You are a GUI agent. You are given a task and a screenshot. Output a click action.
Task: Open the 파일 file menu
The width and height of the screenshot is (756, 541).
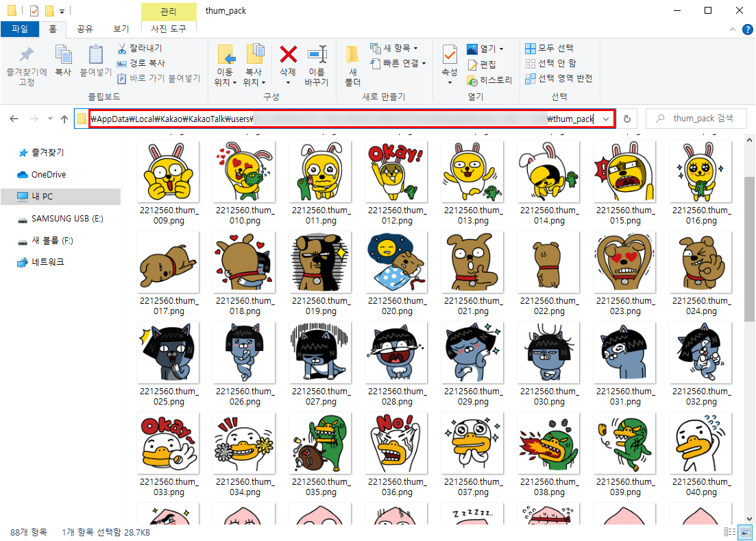point(20,29)
